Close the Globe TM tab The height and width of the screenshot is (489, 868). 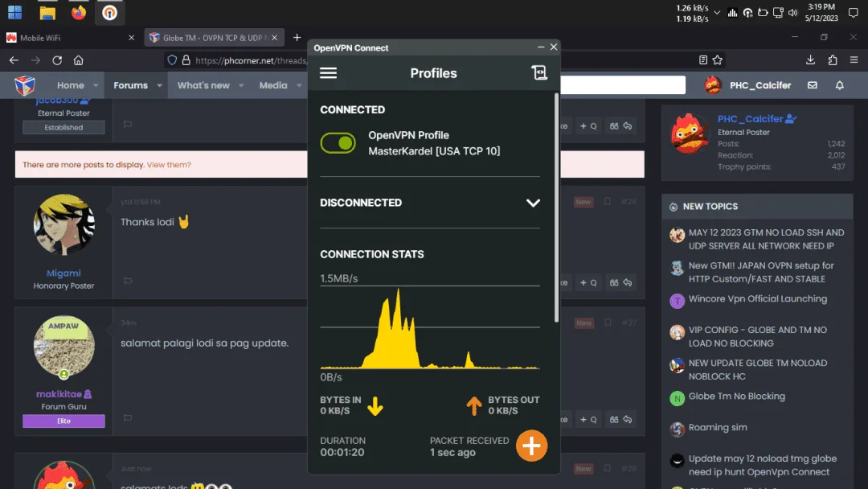coord(275,38)
